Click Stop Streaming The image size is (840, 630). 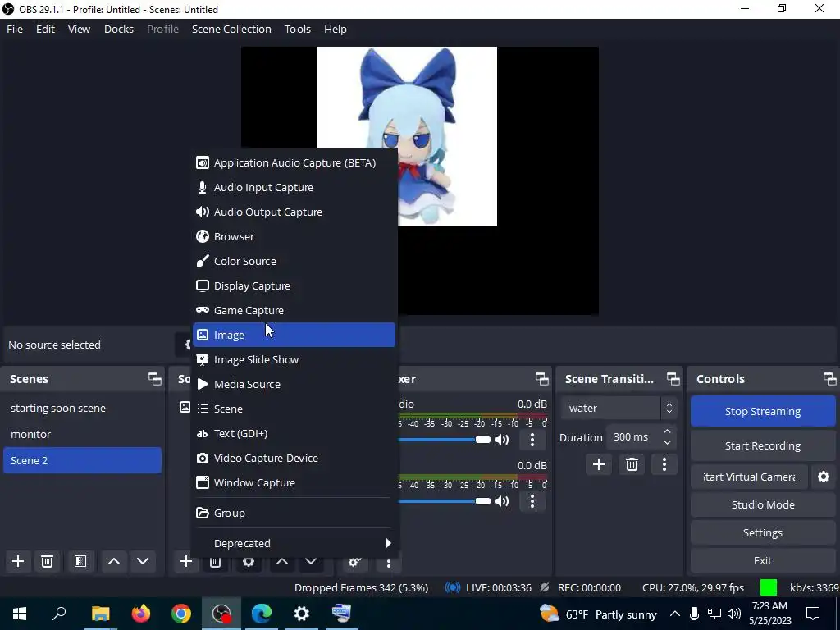pos(762,412)
